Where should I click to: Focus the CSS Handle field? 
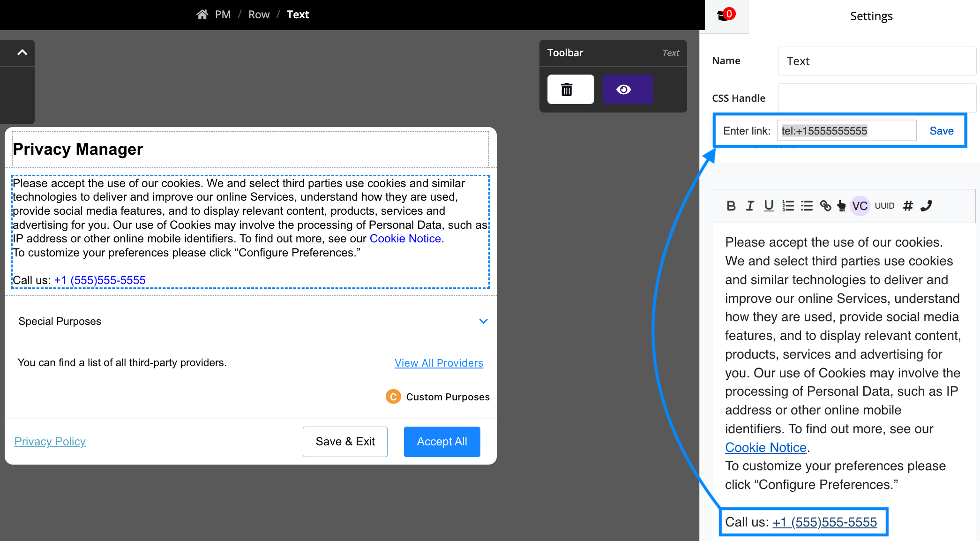(x=876, y=98)
